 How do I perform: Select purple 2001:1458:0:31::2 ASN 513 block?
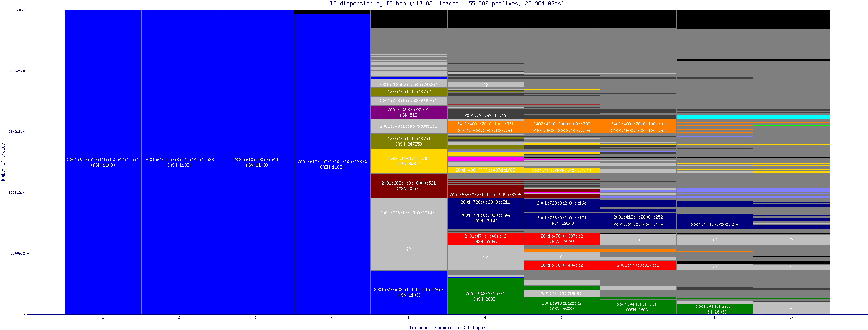tap(408, 112)
